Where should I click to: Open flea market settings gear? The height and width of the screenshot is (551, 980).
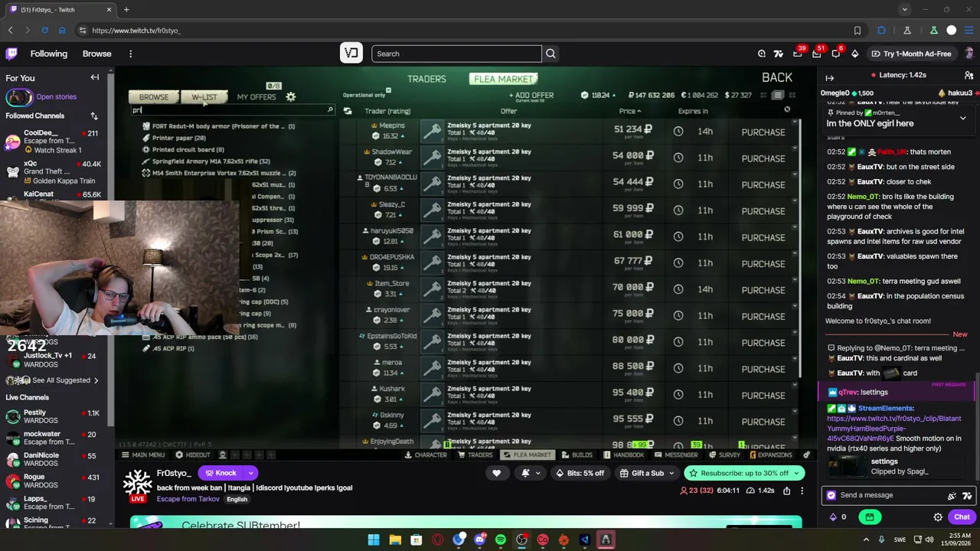pyautogui.click(x=291, y=96)
